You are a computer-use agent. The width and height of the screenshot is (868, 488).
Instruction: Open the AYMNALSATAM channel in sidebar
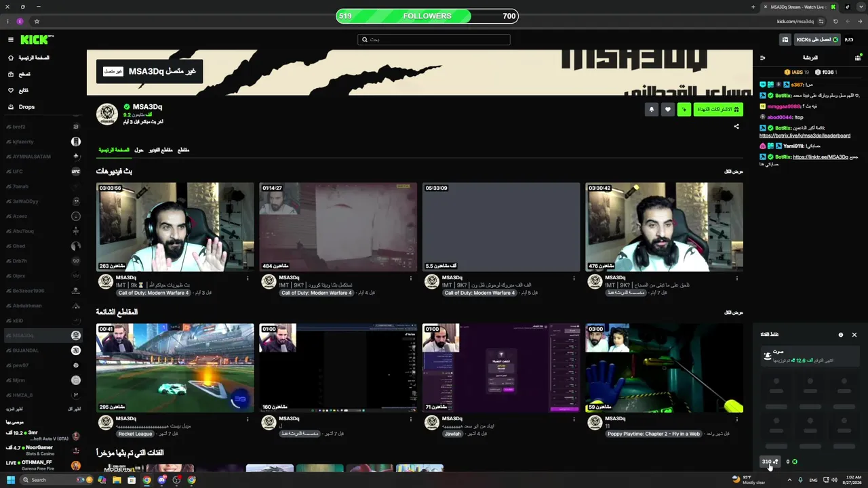pyautogui.click(x=43, y=157)
